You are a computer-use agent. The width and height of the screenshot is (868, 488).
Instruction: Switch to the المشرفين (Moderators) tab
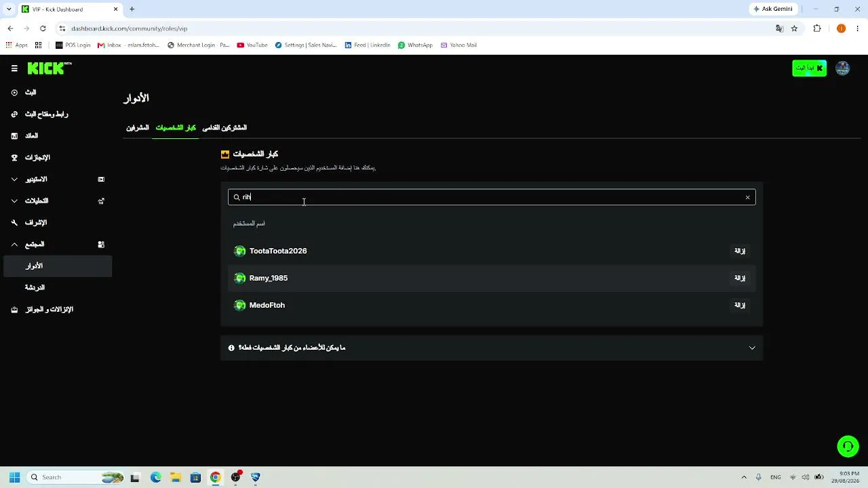click(x=138, y=127)
